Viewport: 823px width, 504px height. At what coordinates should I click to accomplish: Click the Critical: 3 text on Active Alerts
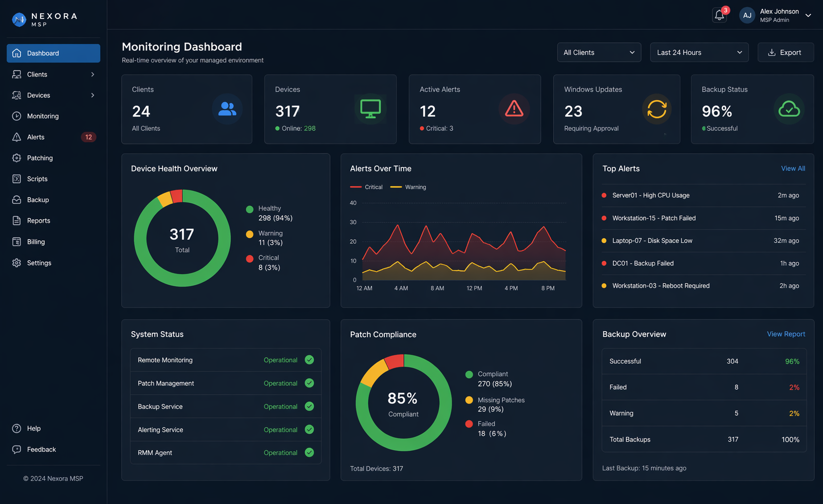pyautogui.click(x=440, y=128)
